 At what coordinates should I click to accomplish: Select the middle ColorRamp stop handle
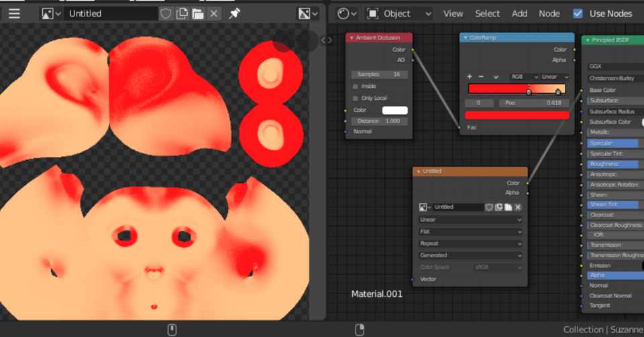click(529, 91)
